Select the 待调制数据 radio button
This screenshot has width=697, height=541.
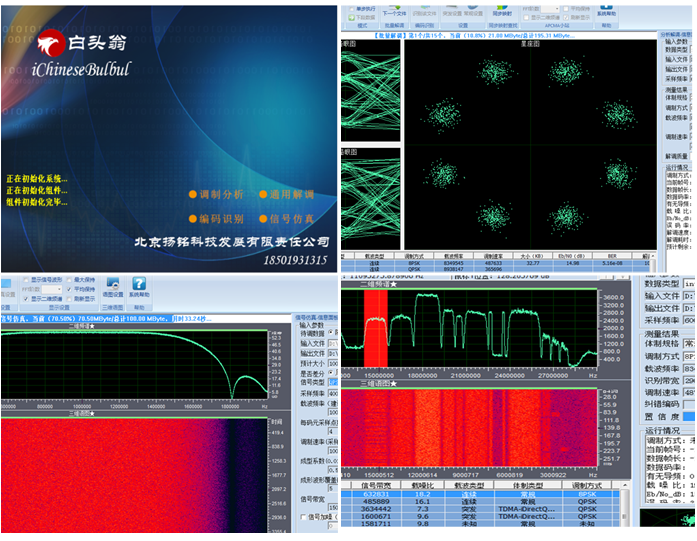(x=331, y=333)
